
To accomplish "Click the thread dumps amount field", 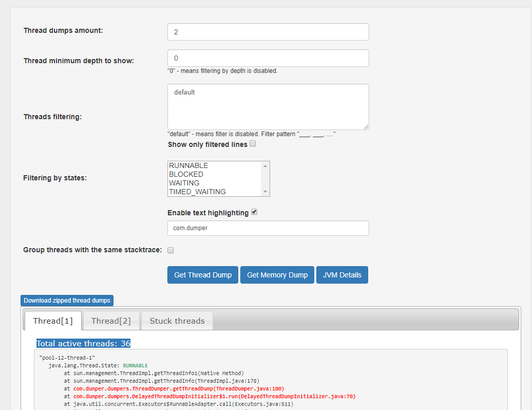I will (x=268, y=31).
